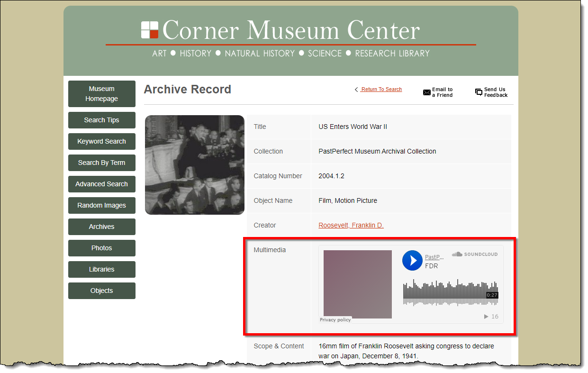
Task: Open Advanced Search
Action: 101,184
